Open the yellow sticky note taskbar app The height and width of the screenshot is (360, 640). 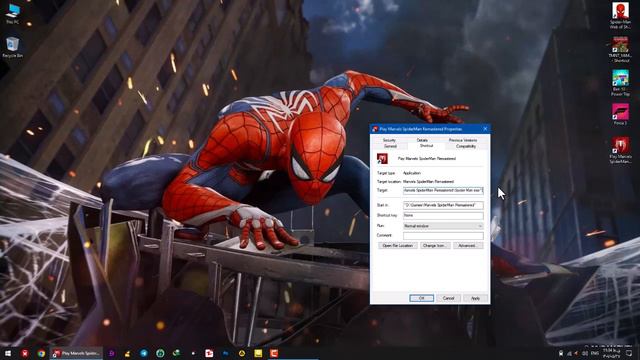point(258,353)
